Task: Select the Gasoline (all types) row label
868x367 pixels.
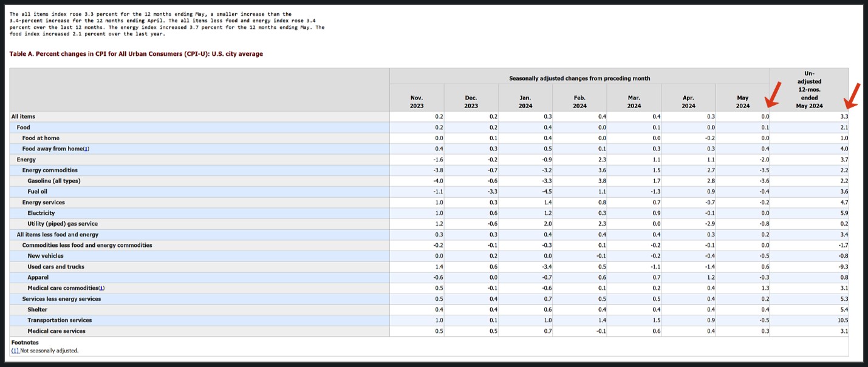Action: click(54, 181)
